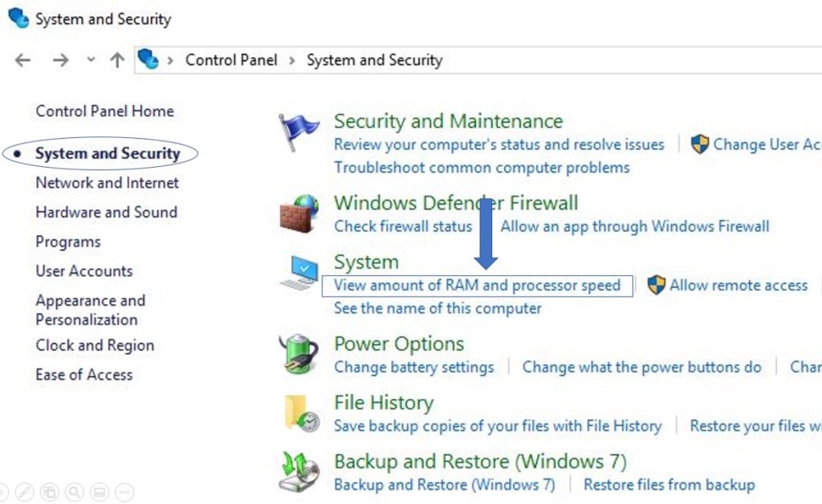
Task: Open Allow remote access link
Action: point(739,285)
